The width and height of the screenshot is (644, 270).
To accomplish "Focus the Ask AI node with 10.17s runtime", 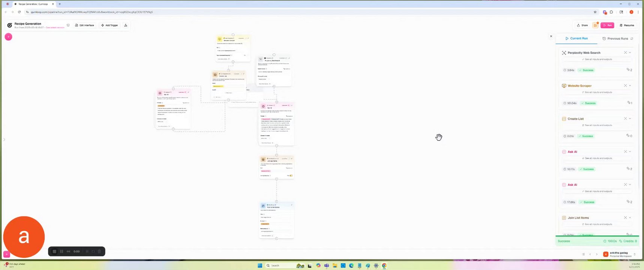I will pos(625,151).
